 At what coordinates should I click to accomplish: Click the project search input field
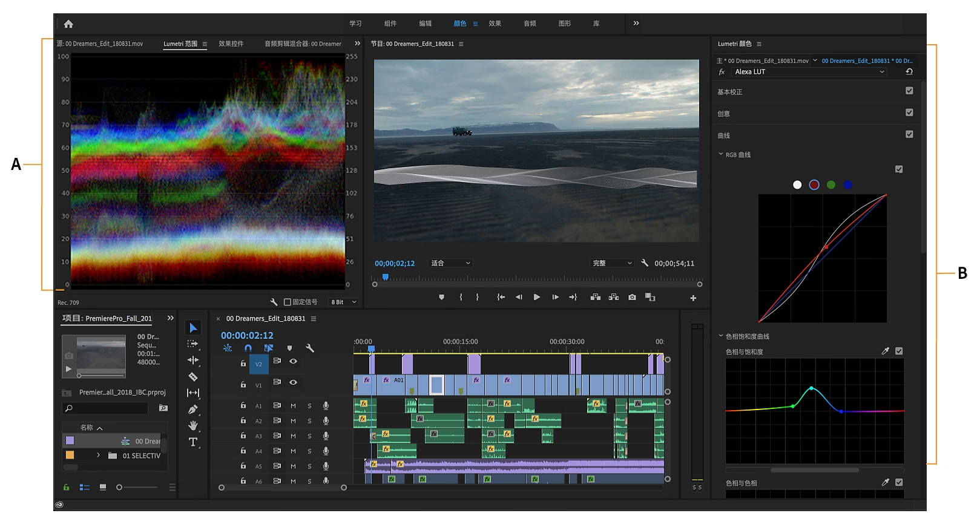(109, 409)
